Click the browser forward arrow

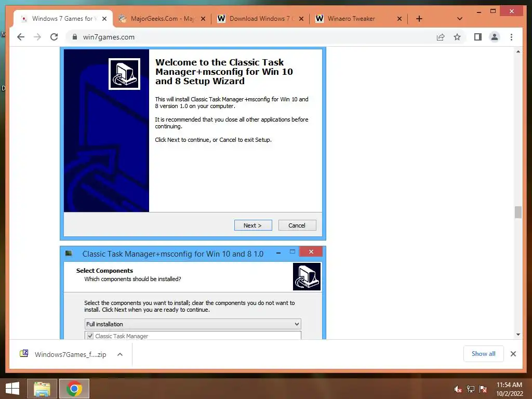point(37,37)
